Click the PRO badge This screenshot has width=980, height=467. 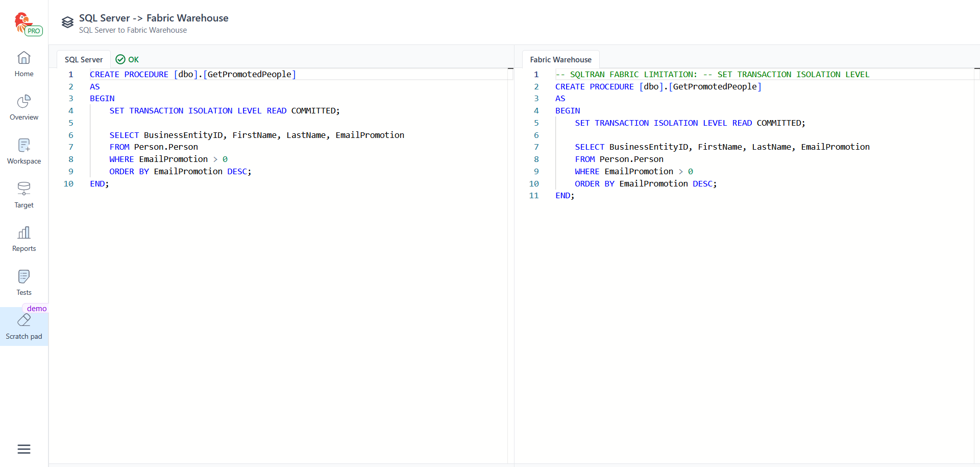pos(34,31)
